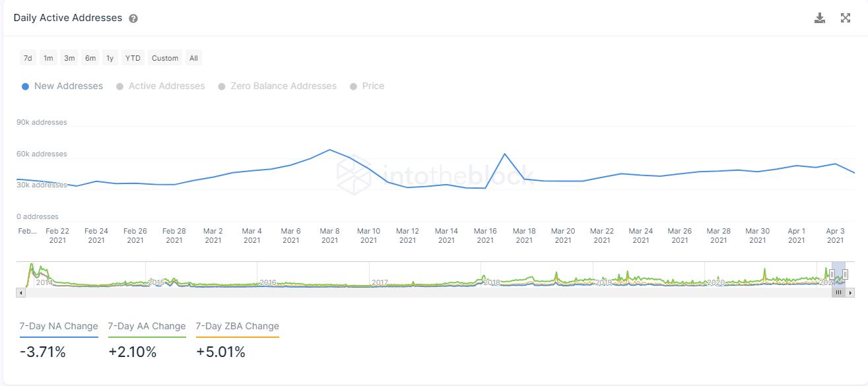Select the 7d time range

point(28,58)
